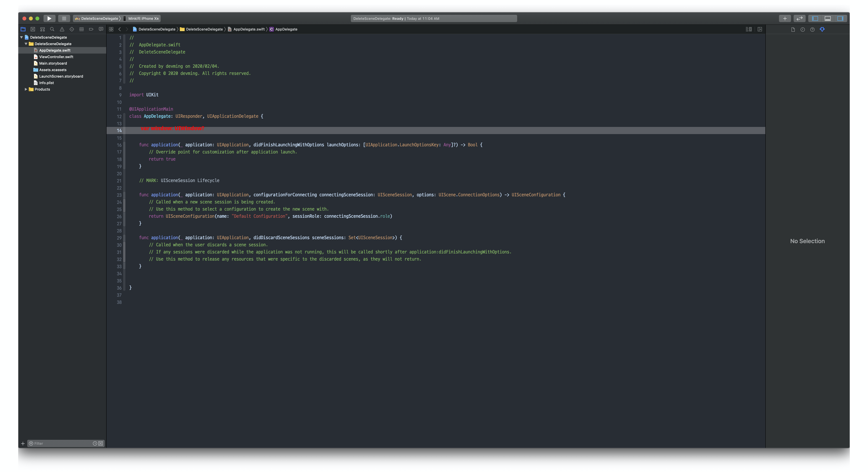Open Main.storyboard file

[x=53, y=63]
